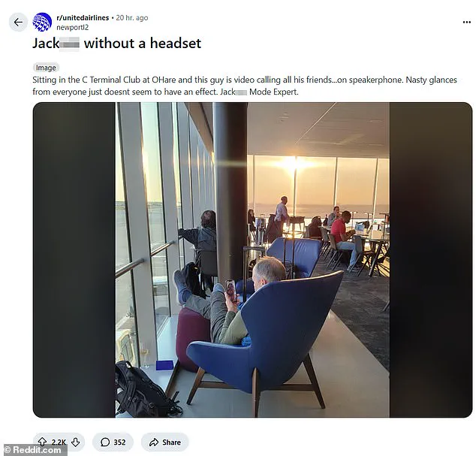Click the back arrow button
476x456 pixels.
tap(18, 23)
